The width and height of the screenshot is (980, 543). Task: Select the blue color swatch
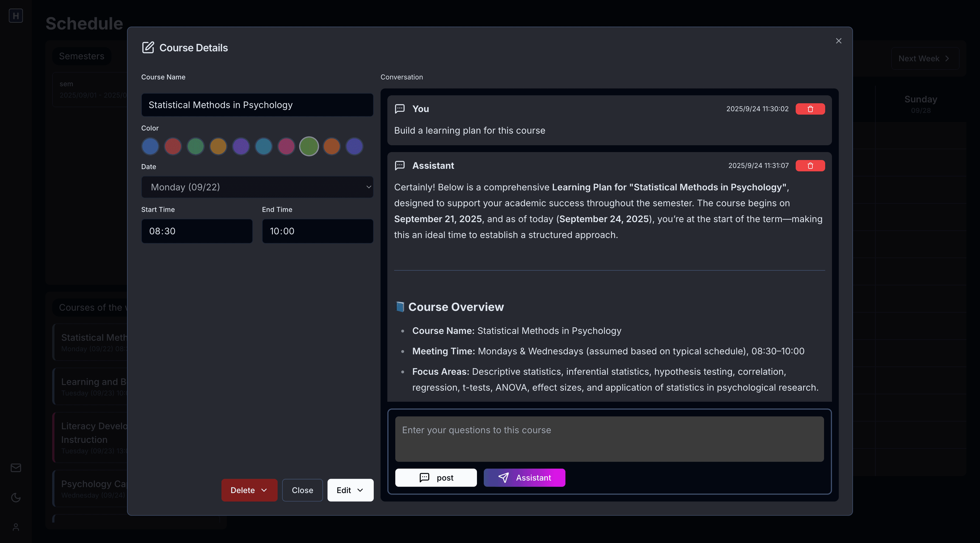point(150,146)
